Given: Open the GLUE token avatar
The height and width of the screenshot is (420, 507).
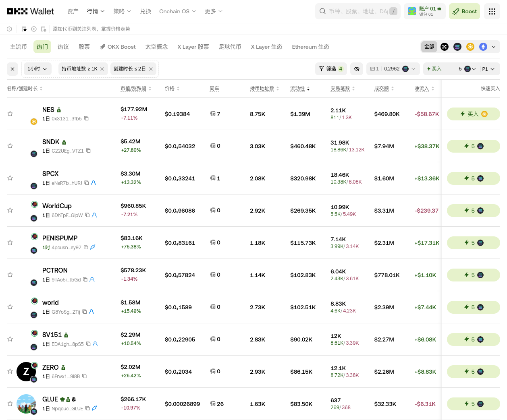Looking at the screenshot, I should tap(26, 404).
